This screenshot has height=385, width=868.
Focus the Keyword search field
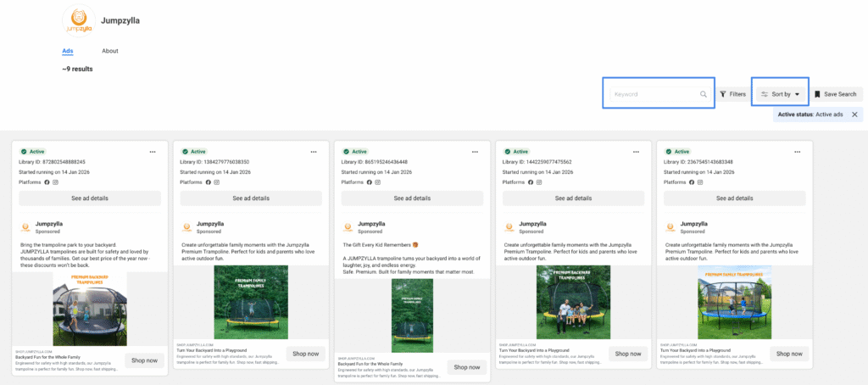[x=659, y=94]
